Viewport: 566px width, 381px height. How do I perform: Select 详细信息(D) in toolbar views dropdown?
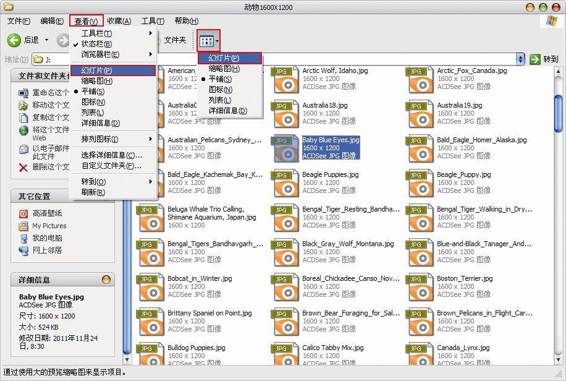click(230, 111)
